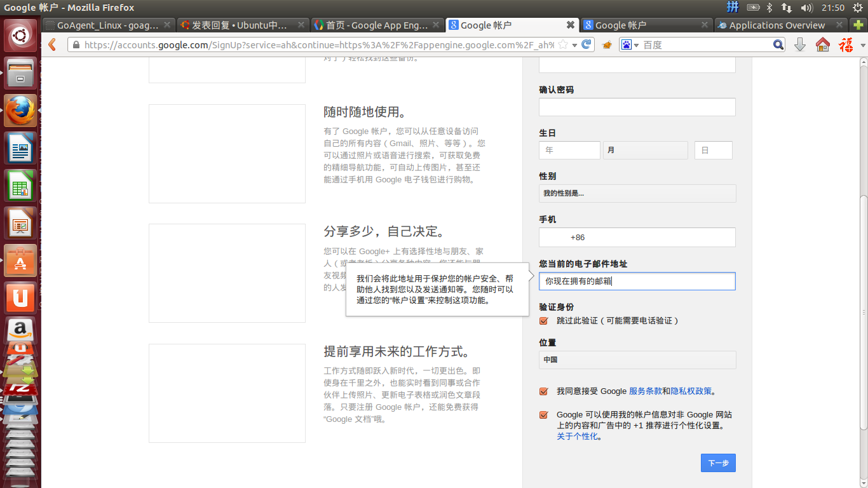Open the Bluetooth indicator menu
The height and width of the screenshot is (488, 868).
(x=769, y=8)
